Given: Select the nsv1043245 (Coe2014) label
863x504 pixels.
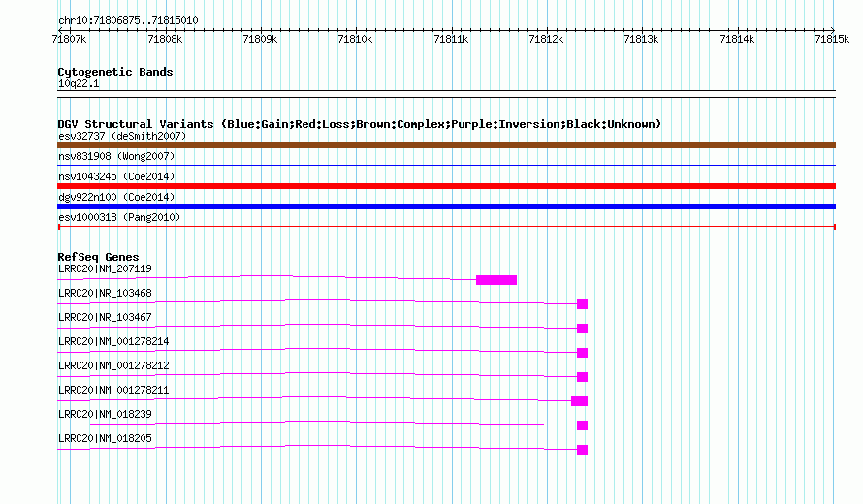Looking at the screenshot, I should 116,176.
